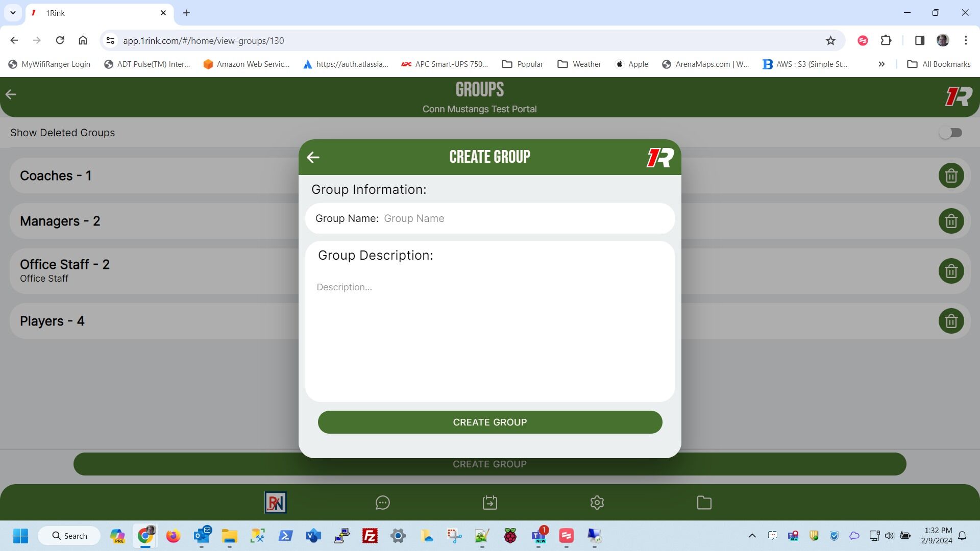Toggle Show Deleted Groups switch
Viewport: 980px width, 551px height.
(x=950, y=133)
